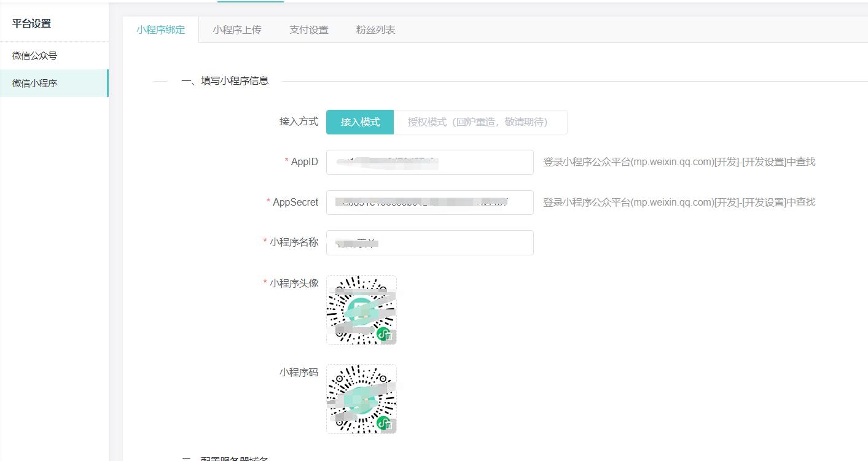
Task: Delete the 小程序头像 image via trash icon
Action: pos(389,336)
